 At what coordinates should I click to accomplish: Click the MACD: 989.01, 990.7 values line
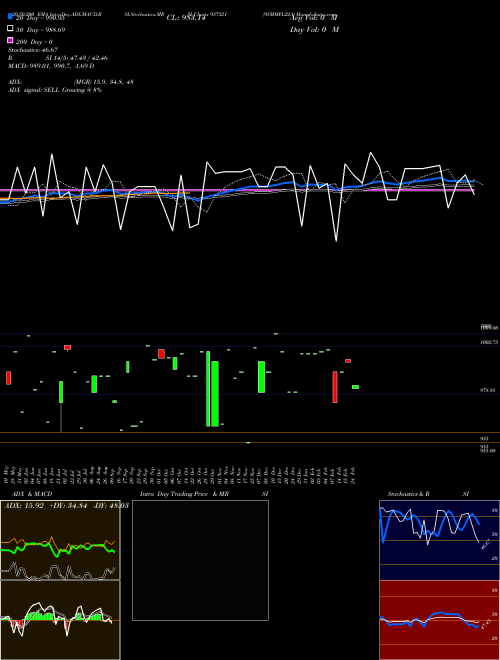coord(51,66)
